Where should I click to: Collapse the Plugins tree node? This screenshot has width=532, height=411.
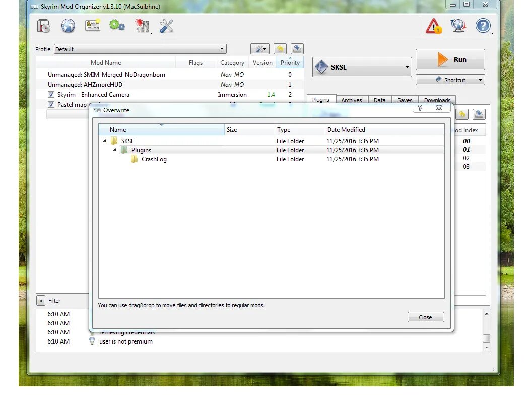coord(115,150)
